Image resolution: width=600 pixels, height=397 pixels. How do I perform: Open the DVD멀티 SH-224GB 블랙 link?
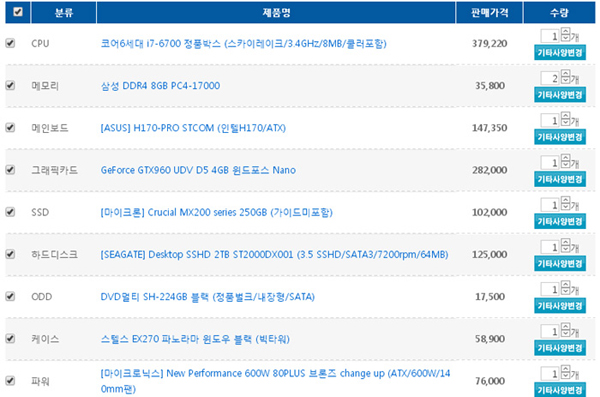coord(207,296)
